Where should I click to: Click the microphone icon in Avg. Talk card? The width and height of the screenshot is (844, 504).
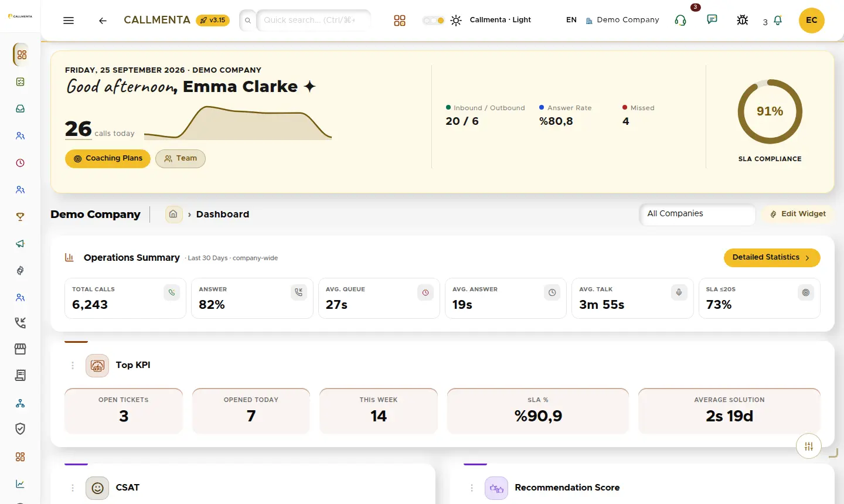click(679, 292)
